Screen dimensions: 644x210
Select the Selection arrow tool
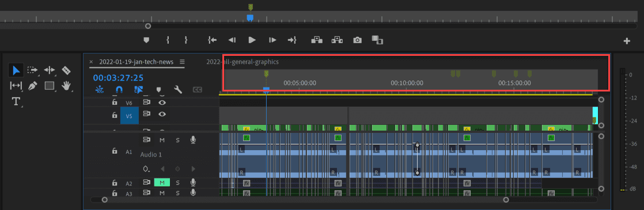point(16,70)
